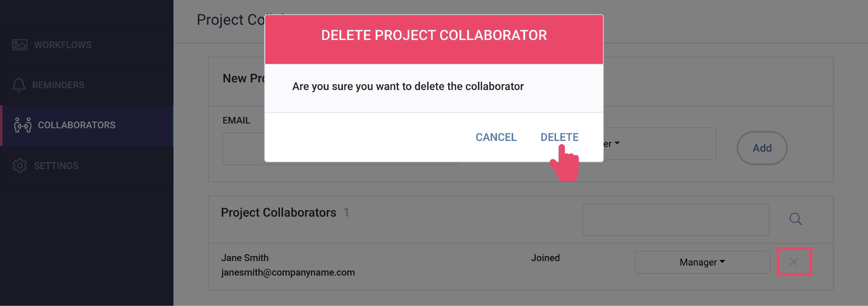Click Jane Smith's email address link
Viewport: 868px width, 306px height.
288,272
